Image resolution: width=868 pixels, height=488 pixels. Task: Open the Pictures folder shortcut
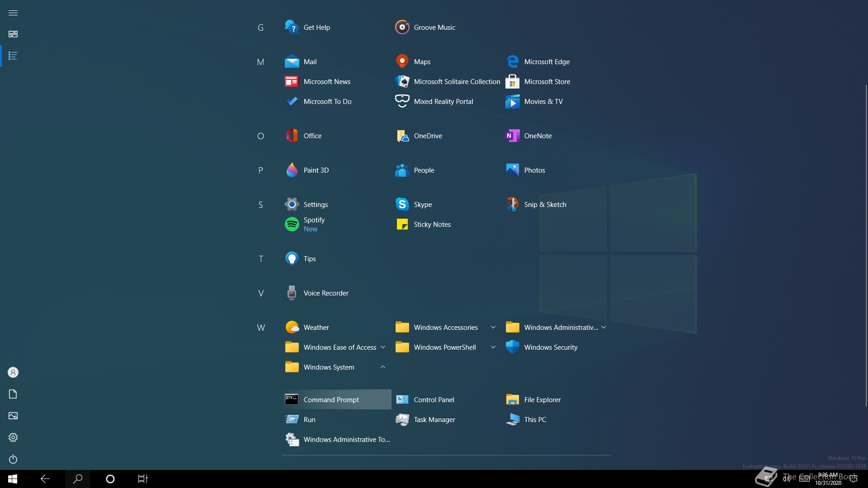(13, 416)
